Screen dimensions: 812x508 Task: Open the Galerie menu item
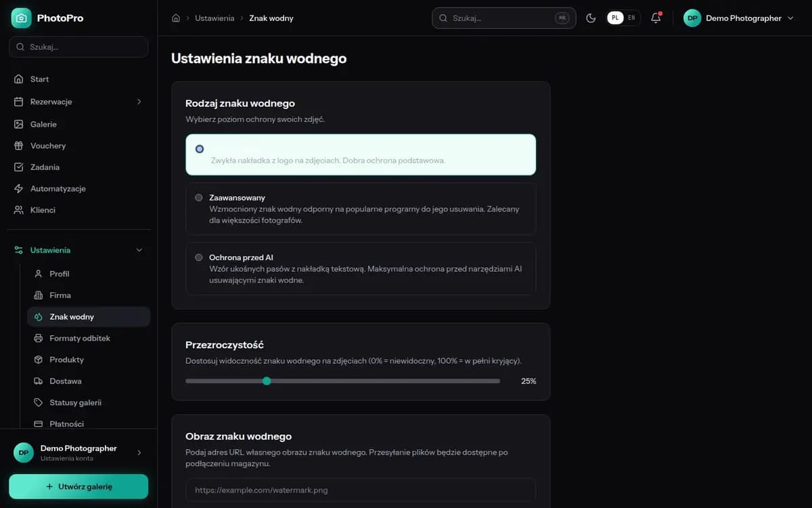tap(78, 125)
